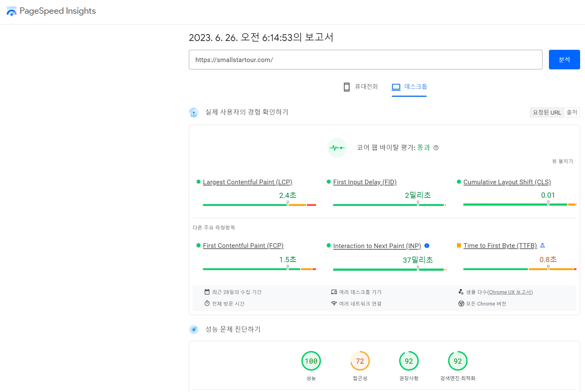Viewport: 585px width, 392px height.
Task: Switch to the 휴대전화 tab
Action: coord(361,87)
